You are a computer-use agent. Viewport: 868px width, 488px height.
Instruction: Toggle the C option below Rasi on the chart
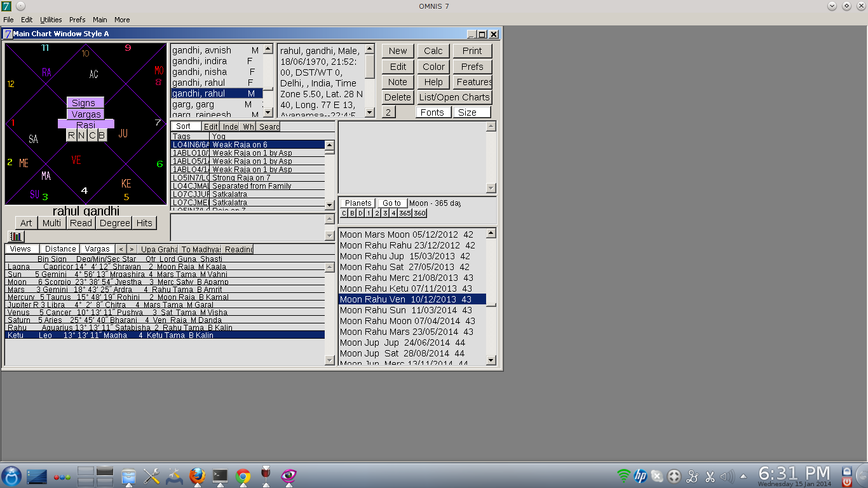92,135
